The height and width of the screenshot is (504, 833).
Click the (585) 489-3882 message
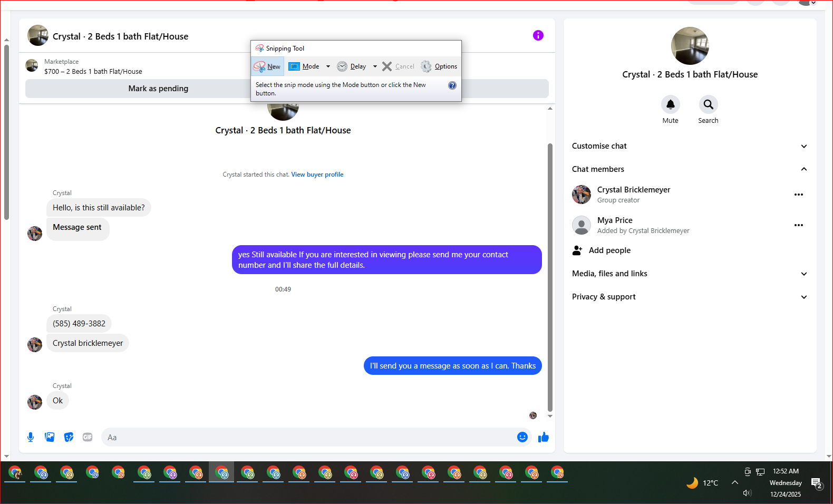tap(79, 324)
